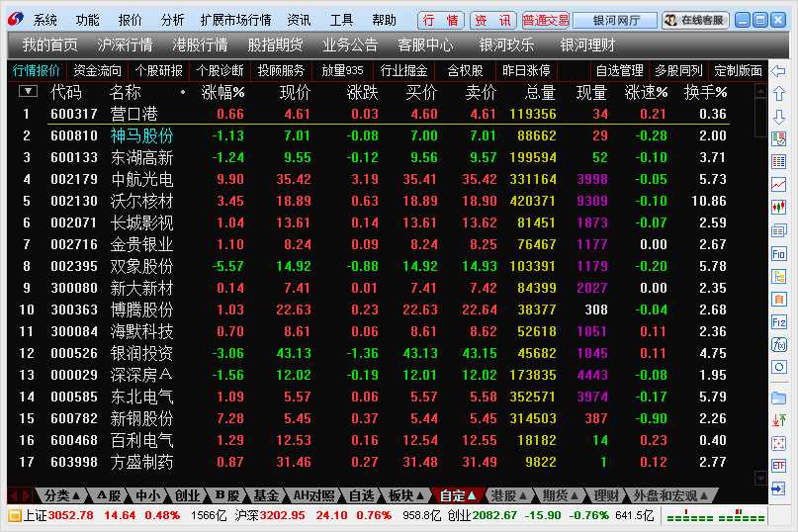Click the yellow icon before 上证 in status bar

pyautogui.click(x=14, y=516)
